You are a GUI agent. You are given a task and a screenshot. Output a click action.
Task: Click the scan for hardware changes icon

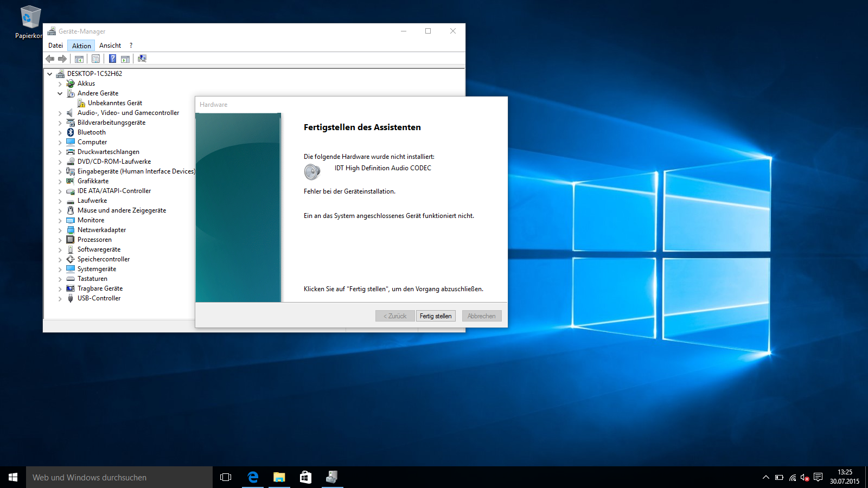142,59
